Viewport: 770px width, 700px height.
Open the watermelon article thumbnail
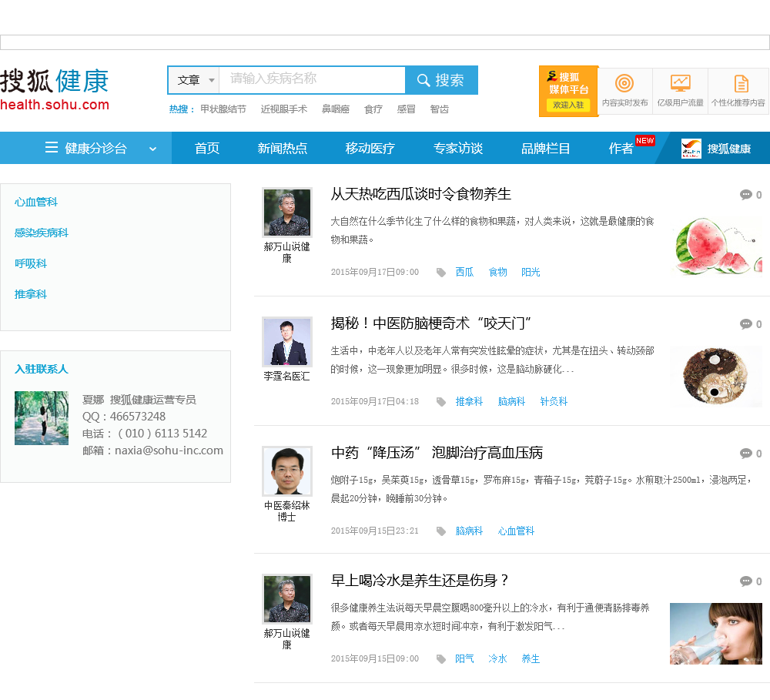[x=716, y=246]
